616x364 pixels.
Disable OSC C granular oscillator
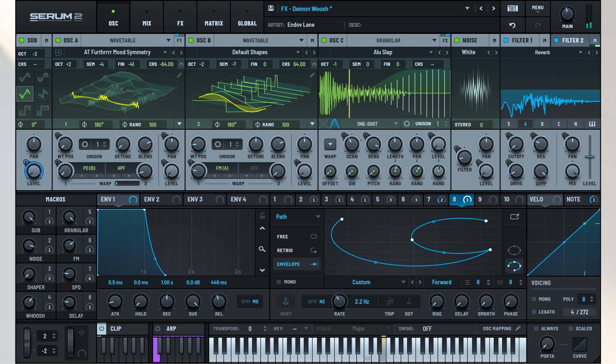[324, 40]
